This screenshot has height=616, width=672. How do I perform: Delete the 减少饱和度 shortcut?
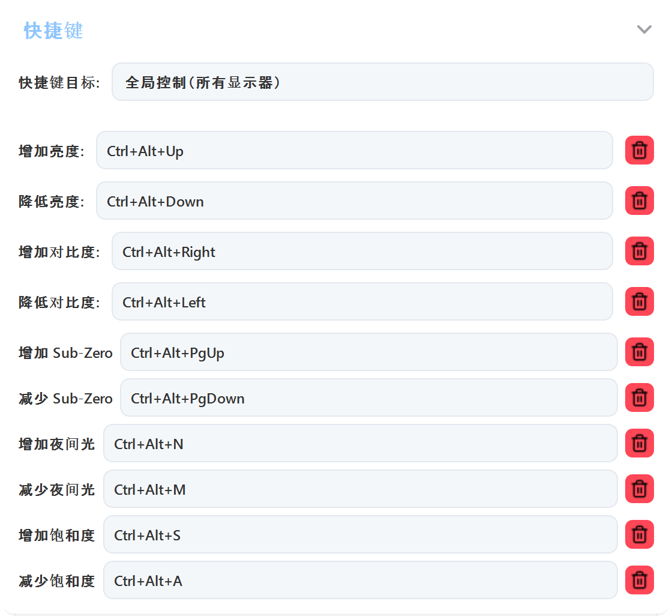[639, 580]
